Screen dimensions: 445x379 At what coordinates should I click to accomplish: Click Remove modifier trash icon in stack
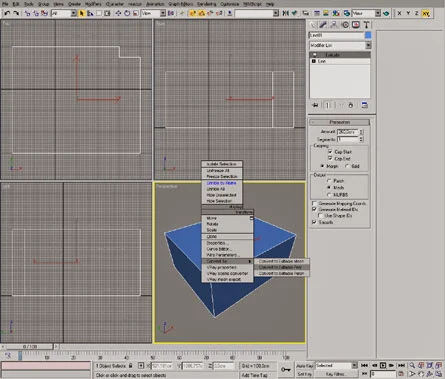(x=351, y=105)
